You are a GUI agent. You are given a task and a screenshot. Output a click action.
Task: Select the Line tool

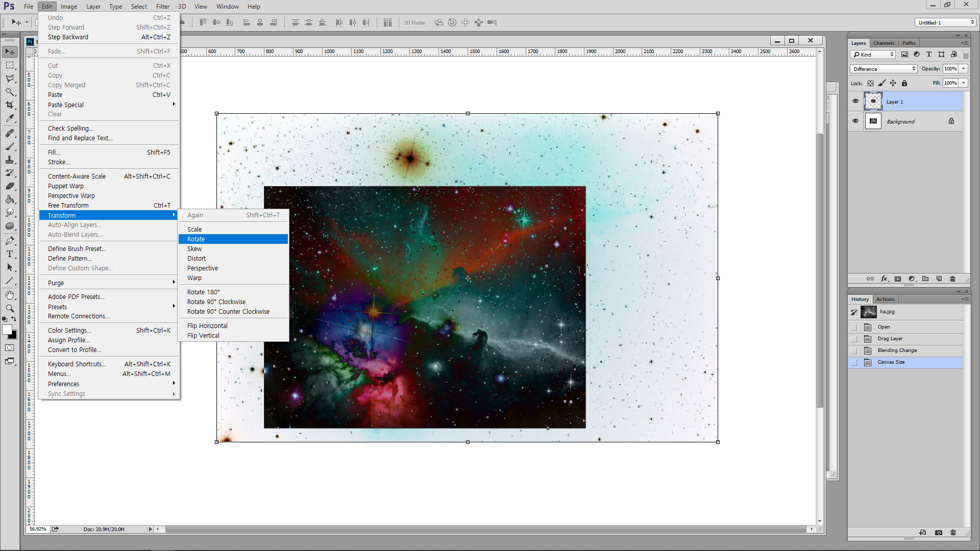tap(10, 281)
